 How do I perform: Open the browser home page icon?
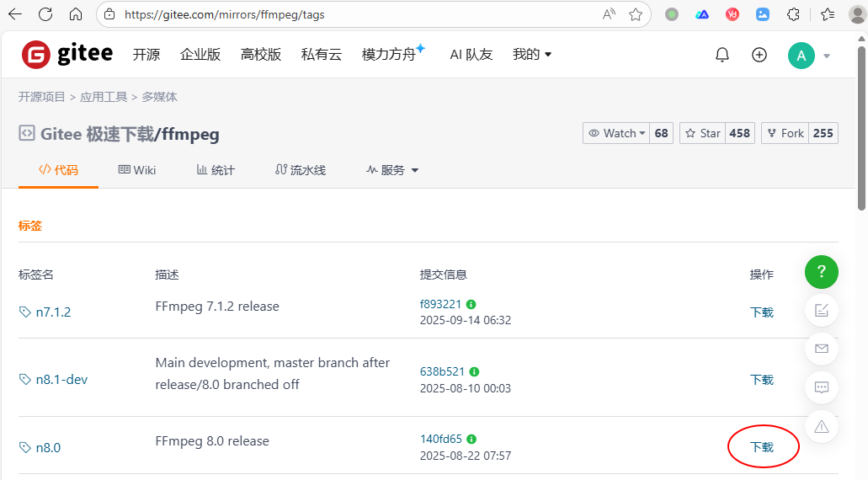click(75, 14)
